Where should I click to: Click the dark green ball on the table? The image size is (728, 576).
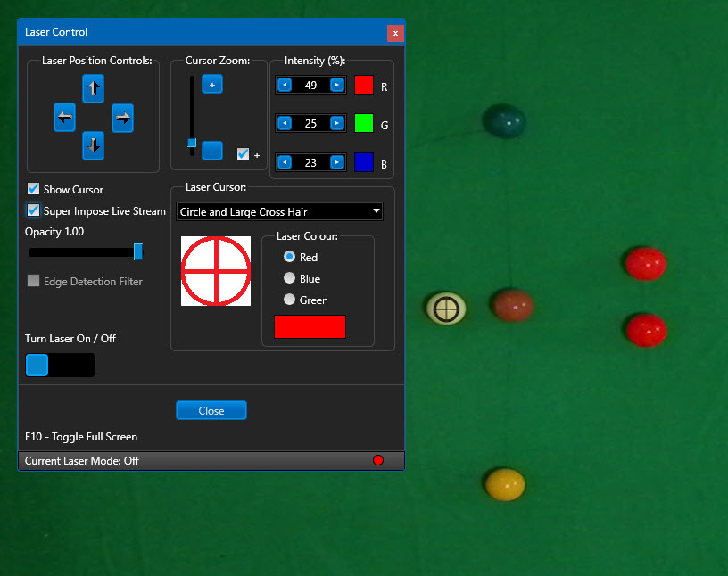tap(505, 121)
